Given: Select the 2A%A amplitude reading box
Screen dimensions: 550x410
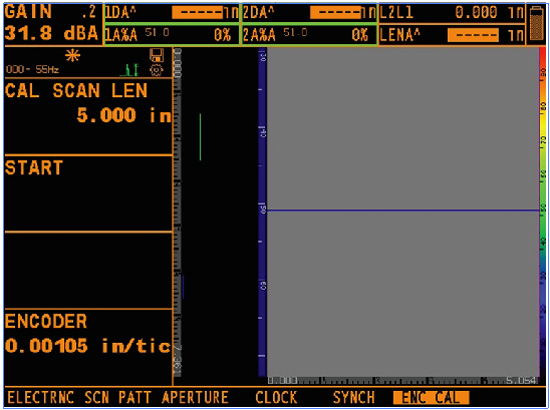Looking at the screenshot, I should (309, 35).
